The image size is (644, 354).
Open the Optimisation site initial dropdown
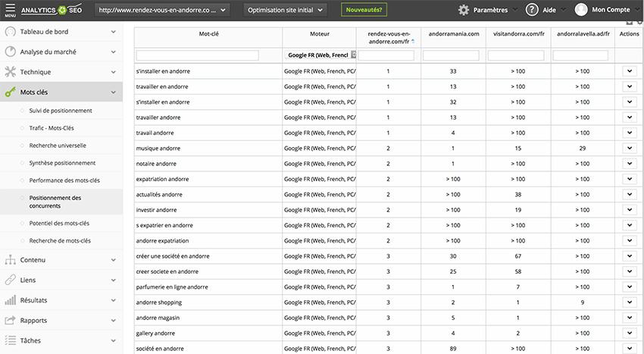tap(285, 11)
